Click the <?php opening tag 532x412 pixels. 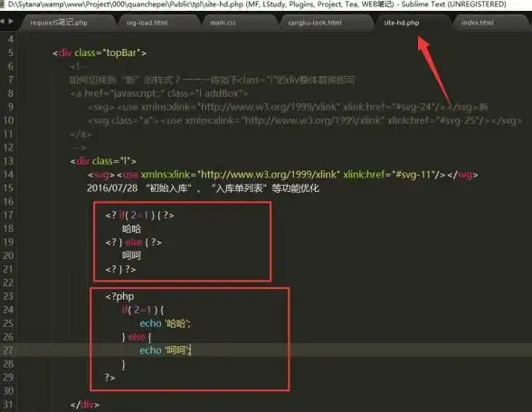pyautogui.click(x=119, y=296)
